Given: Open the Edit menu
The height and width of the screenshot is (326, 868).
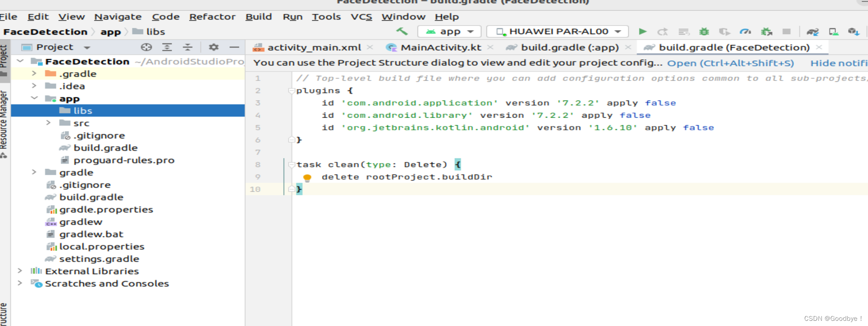Looking at the screenshot, I should (x=38, y=16).
